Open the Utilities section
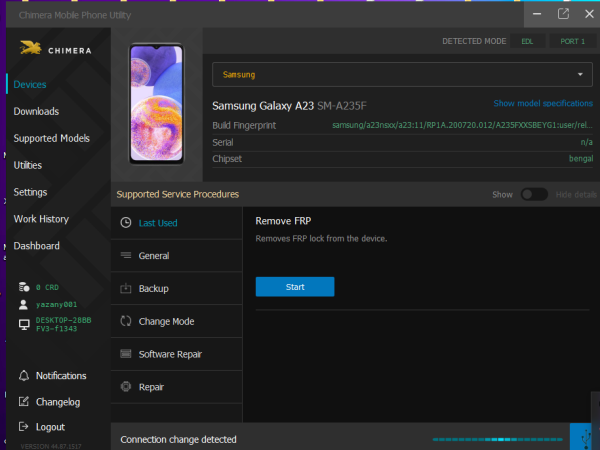 tap(28, 165)
